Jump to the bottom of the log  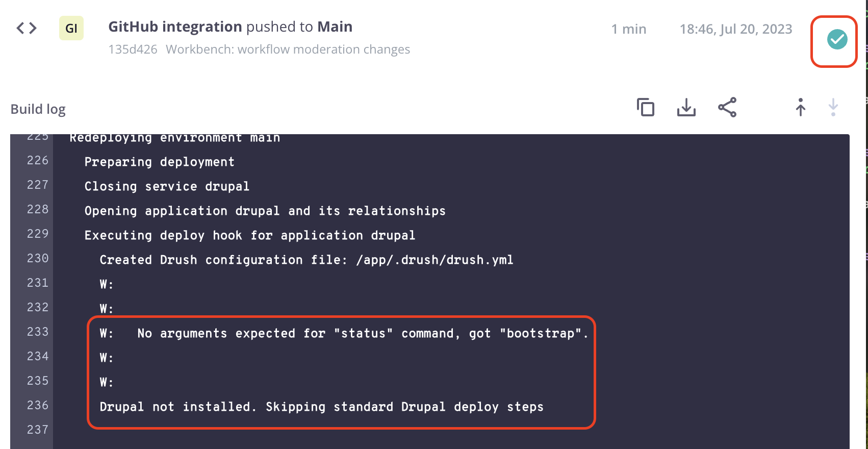coord(833,108)
